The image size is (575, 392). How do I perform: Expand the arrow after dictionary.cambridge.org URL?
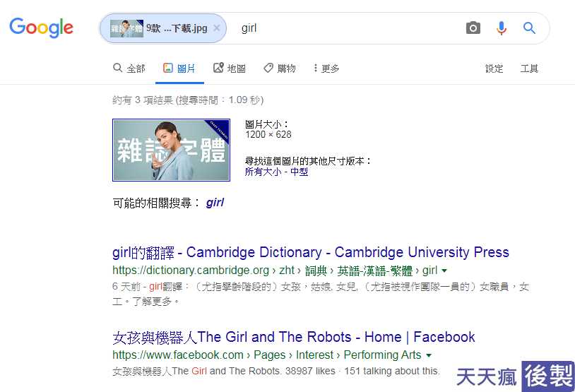(x=444, y=271)
